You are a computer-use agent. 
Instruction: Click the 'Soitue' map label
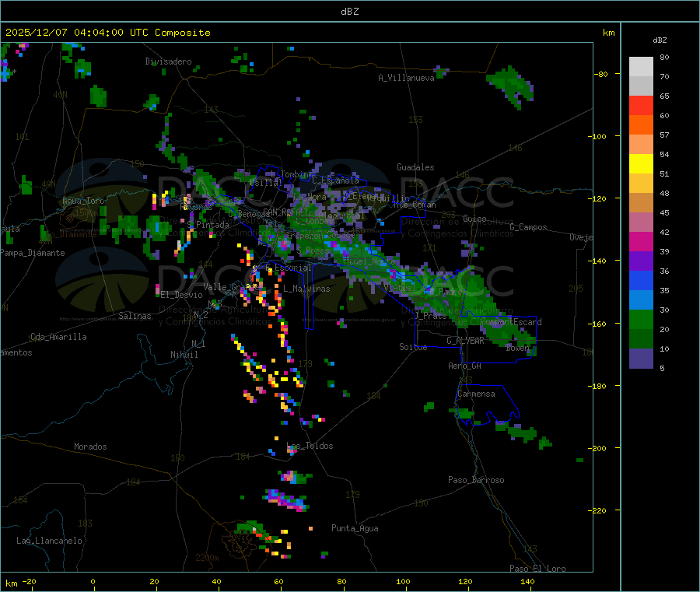point(413,347)
